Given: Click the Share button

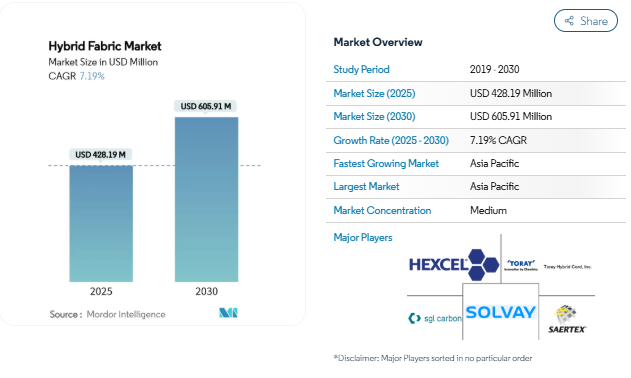Looking at the screenshot, I should click(586, 21).
